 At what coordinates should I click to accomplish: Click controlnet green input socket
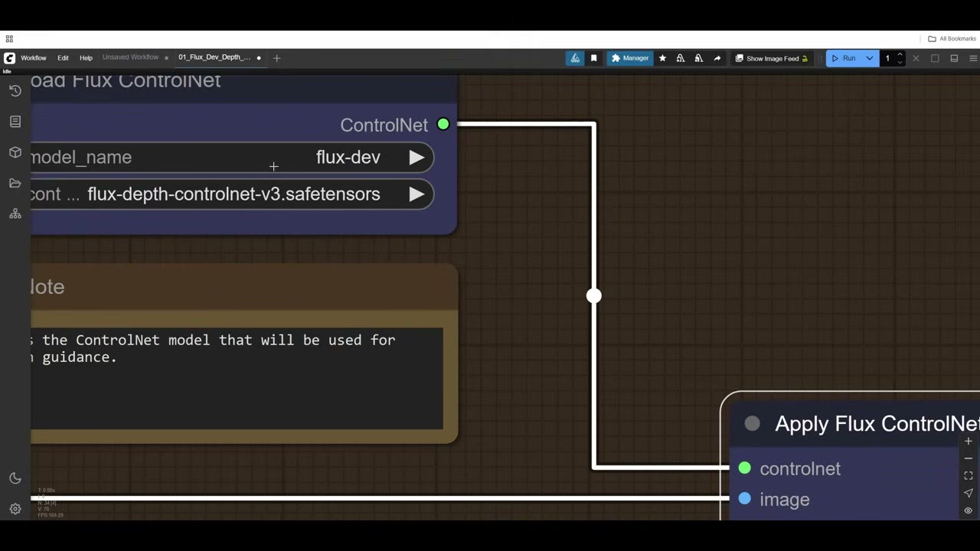coord(745,468)
